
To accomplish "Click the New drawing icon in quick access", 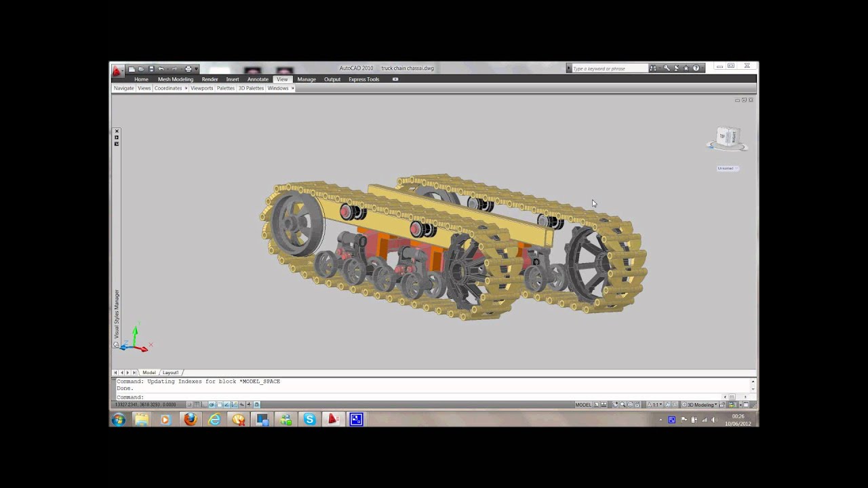I will 132,68.
